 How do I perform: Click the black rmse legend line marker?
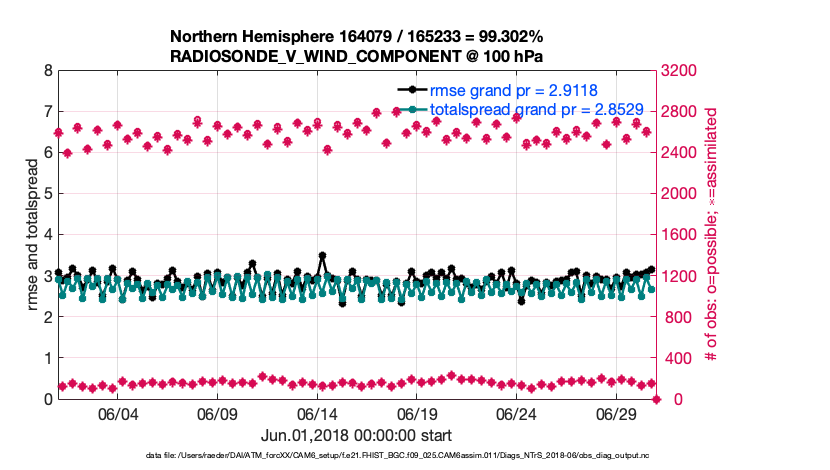pos(412,90)
